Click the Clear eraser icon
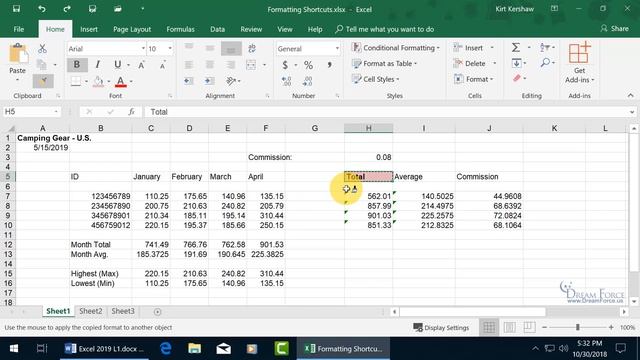 pyautogui.click(x=517, y=78)
